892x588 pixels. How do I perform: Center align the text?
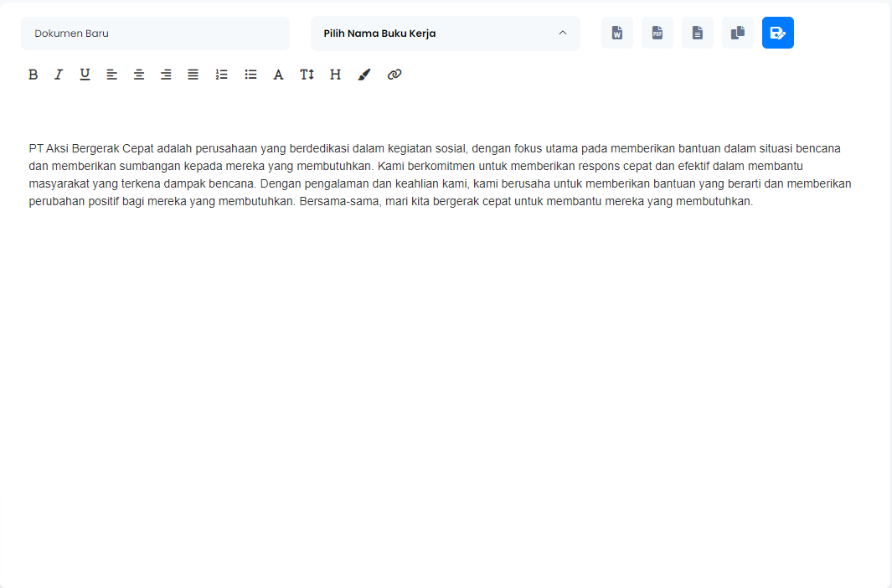point(139,75)
